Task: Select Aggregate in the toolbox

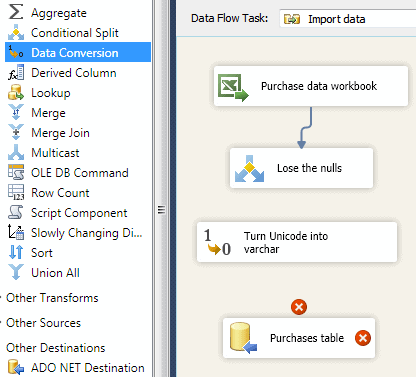Action: 59,13
